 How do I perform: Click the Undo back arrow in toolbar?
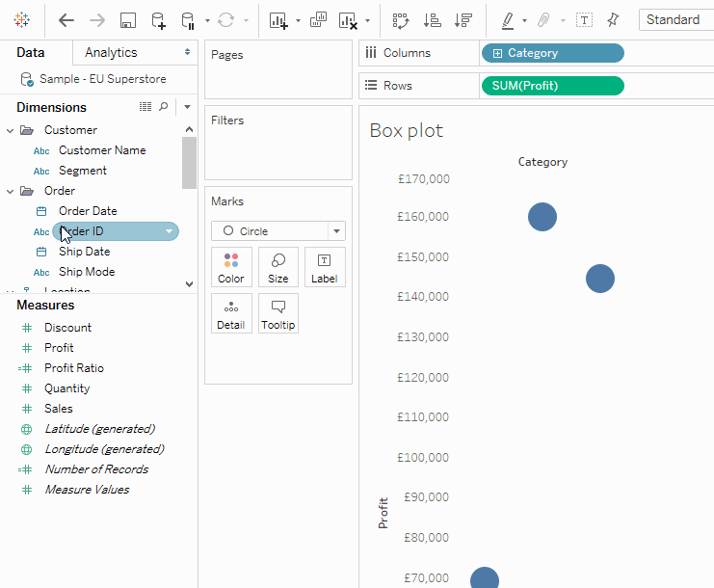[66, 20]
